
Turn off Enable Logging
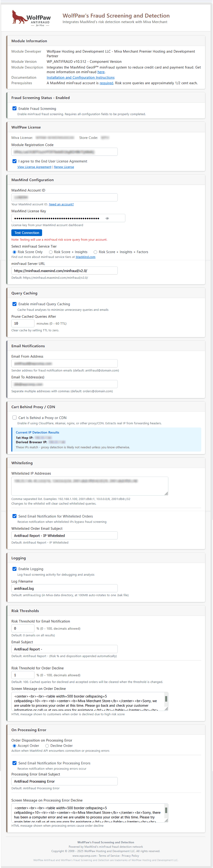15,569
